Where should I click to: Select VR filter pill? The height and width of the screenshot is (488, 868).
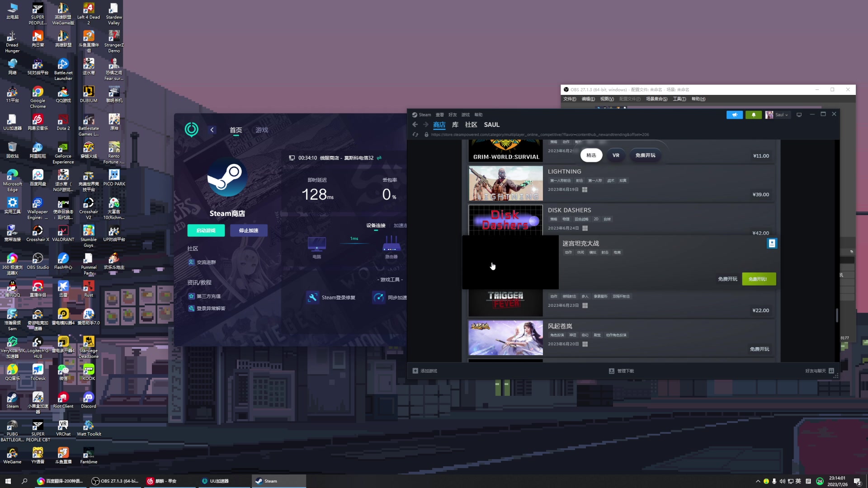616,155
